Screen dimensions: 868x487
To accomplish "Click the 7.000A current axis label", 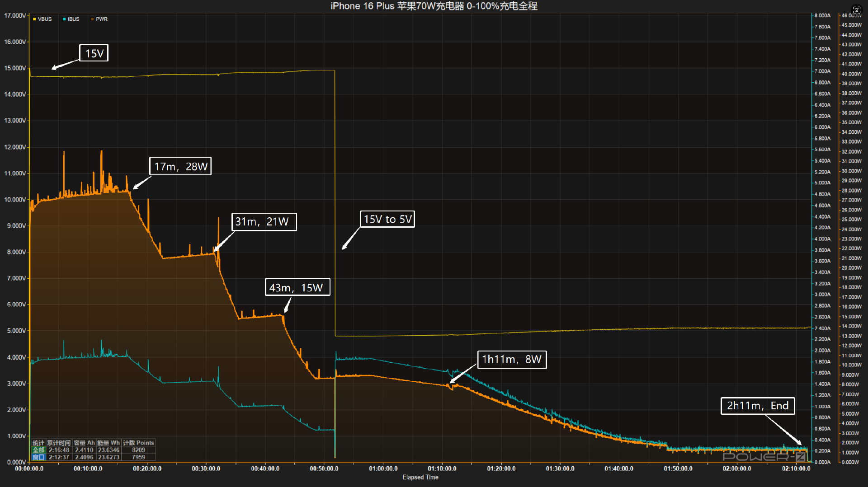I will tap(822, 71).
